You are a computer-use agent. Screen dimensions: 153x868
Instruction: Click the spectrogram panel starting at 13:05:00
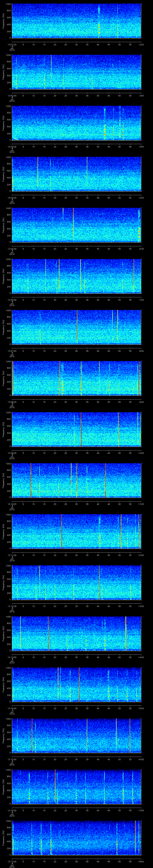click(77, 225)
